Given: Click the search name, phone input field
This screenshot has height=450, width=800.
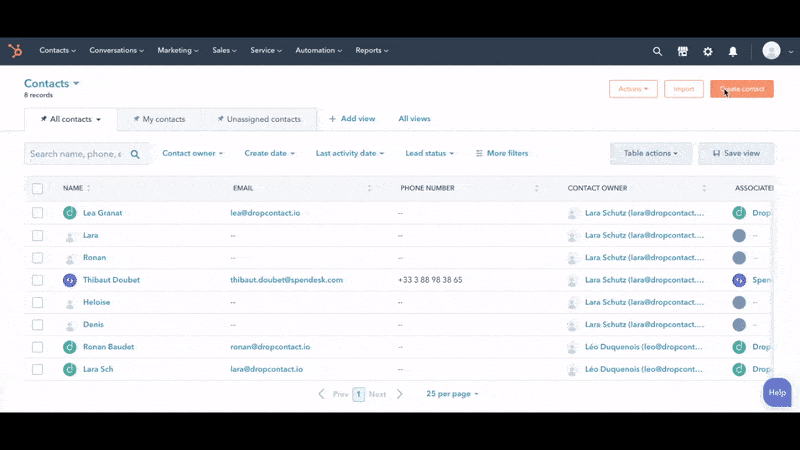Looking at the screenshot, I should [x=76, y=154].
